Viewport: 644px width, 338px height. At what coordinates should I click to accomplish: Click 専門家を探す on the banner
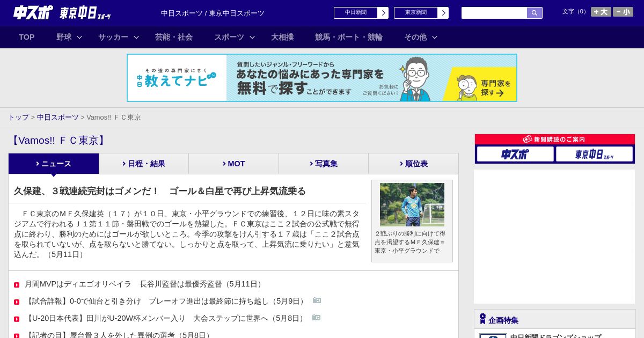pos(495,88)
